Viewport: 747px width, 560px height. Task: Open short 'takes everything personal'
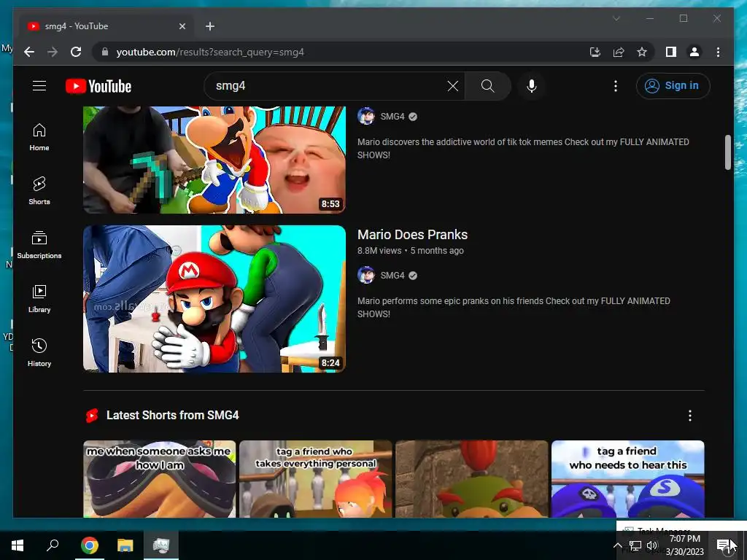(x=315, y=479)
